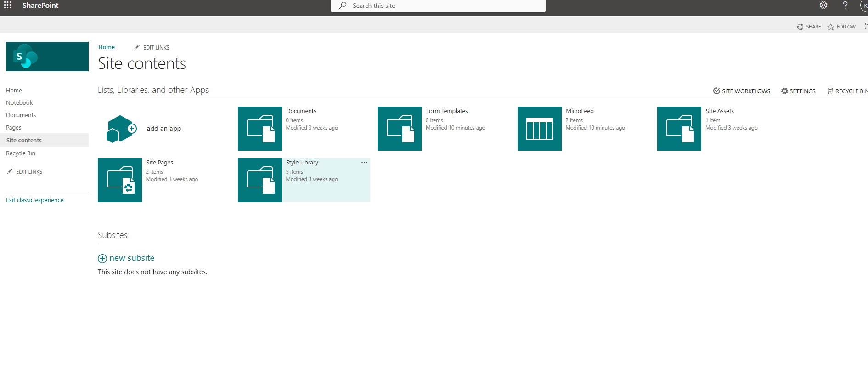Click the focus content icon at far right
Screen dimensions: 868x379
point(866,27)
